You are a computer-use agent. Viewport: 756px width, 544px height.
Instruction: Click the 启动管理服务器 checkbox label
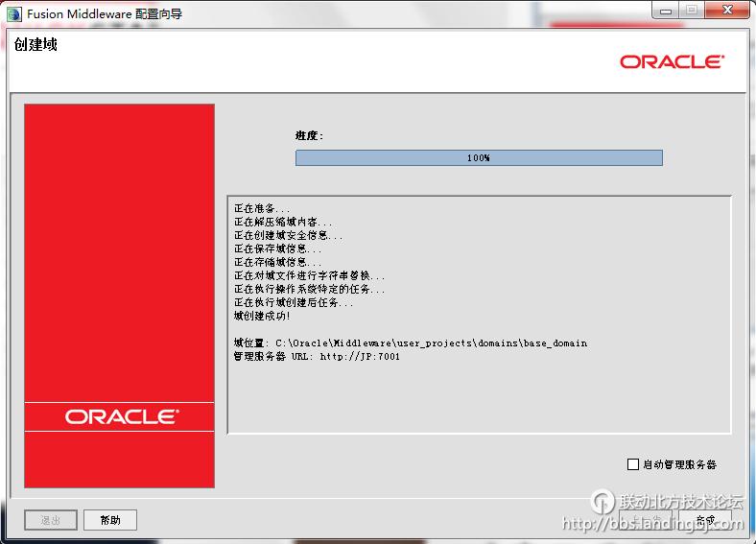tap(679, 464)
